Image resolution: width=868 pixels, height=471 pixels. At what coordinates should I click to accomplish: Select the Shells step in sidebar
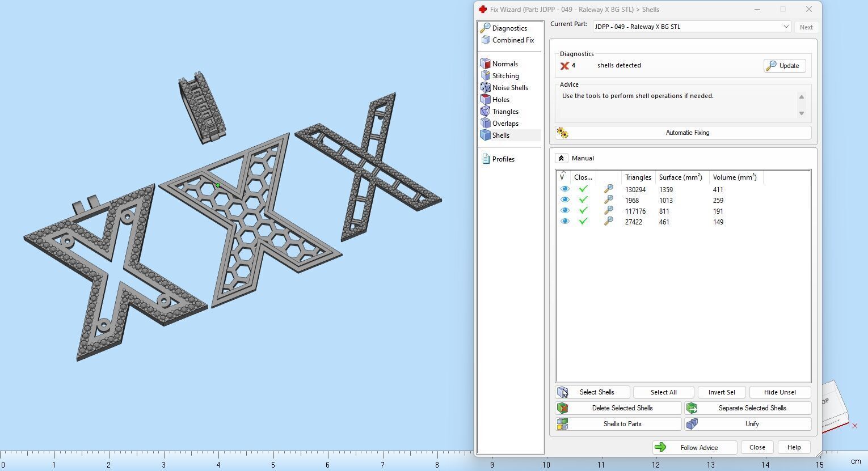[501, 135]
